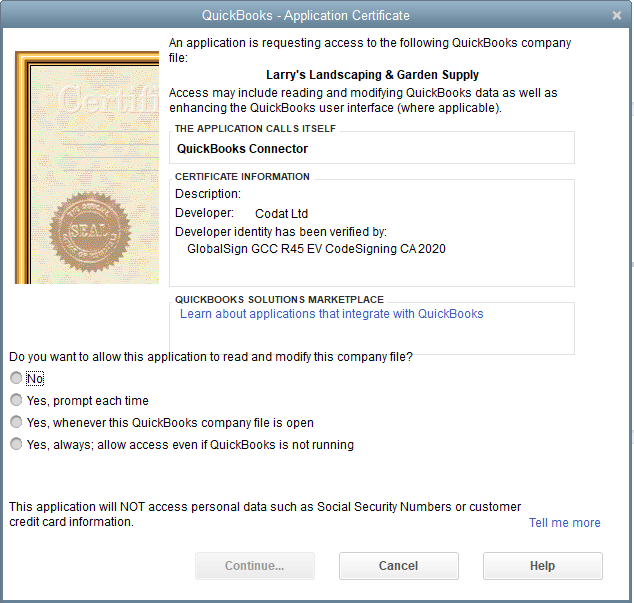
Task: Click the "Larry's Landscaping & Garden Supply" company name
Action: pyautogui.click(x=372, y=75)
